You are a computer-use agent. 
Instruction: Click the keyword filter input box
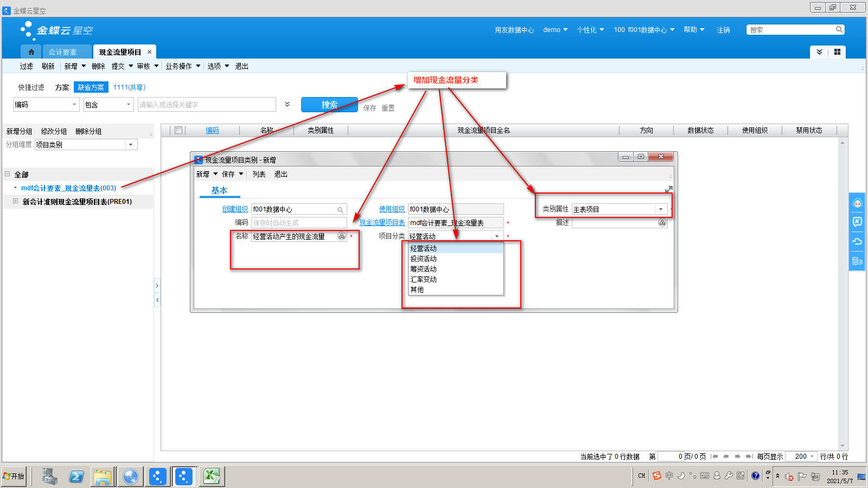[207, 105]
